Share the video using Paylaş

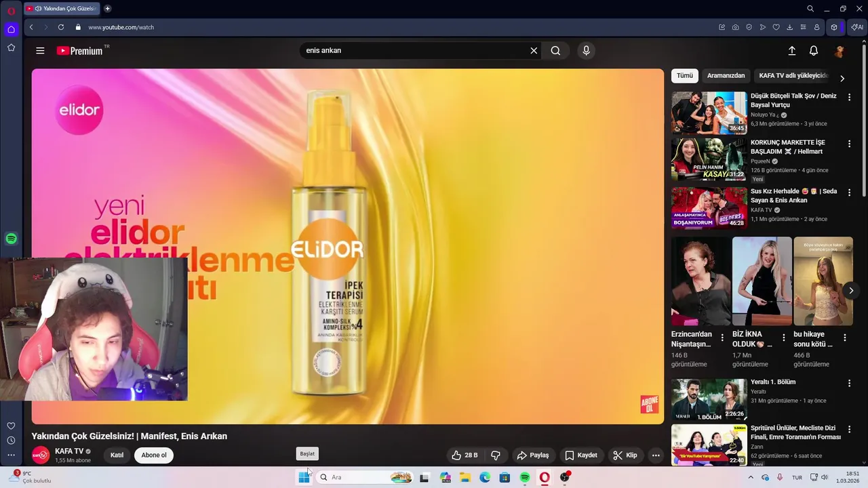tap(533, 455)
